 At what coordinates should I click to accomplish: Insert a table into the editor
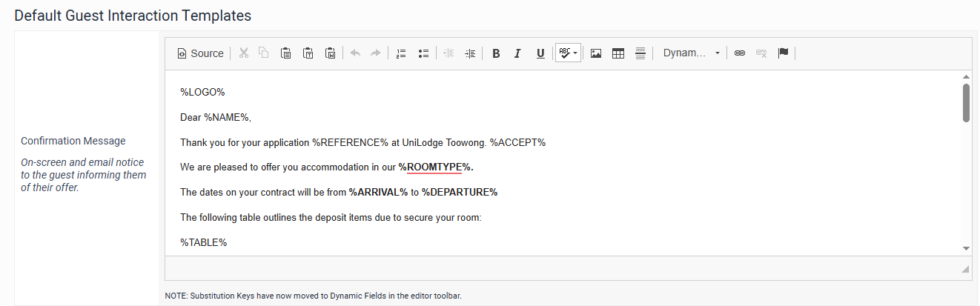coord(618,53)
